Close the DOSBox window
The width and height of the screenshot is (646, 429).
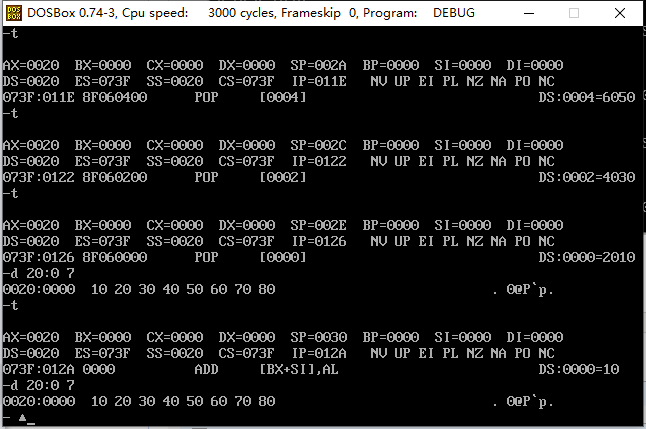620,13
